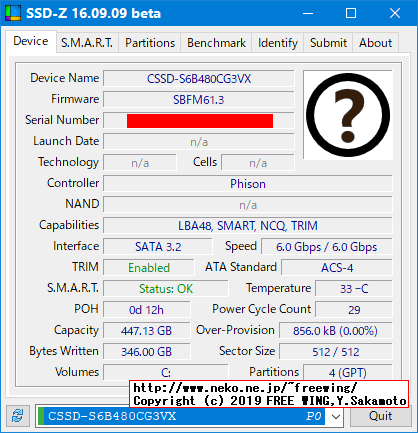Image resolution: width=418 pixels, height=433 pixels.
Task: Open the About tab
Action: 375,43
